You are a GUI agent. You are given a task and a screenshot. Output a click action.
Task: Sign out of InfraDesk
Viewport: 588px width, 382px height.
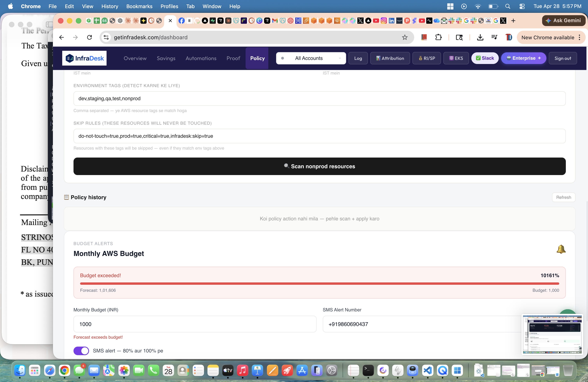tap(563, 58)
